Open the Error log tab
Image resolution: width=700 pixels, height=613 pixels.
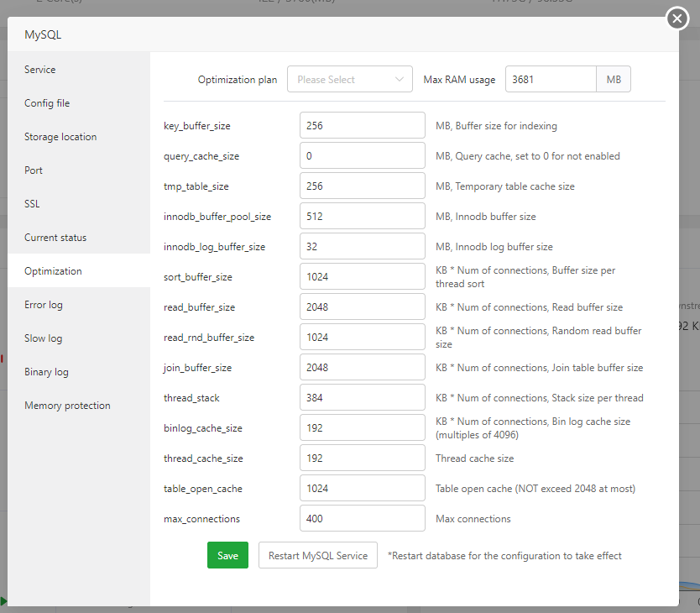[44, 305]
